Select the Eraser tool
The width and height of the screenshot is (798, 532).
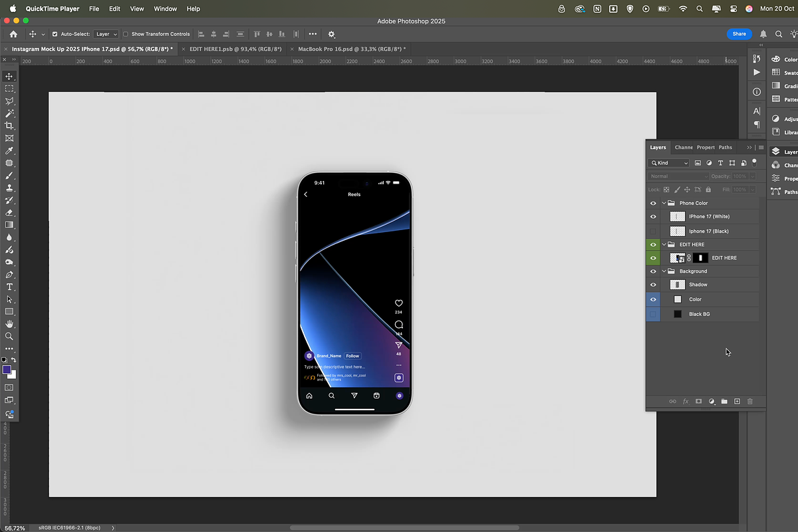coord(9,213)
